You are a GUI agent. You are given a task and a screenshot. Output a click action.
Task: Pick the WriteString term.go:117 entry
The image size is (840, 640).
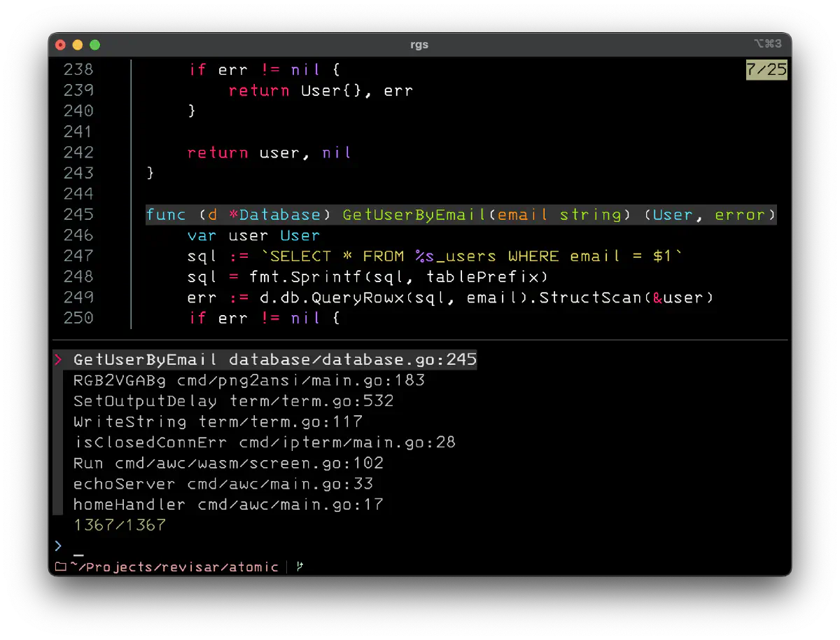pyautogui.click(x=218, y=422)
